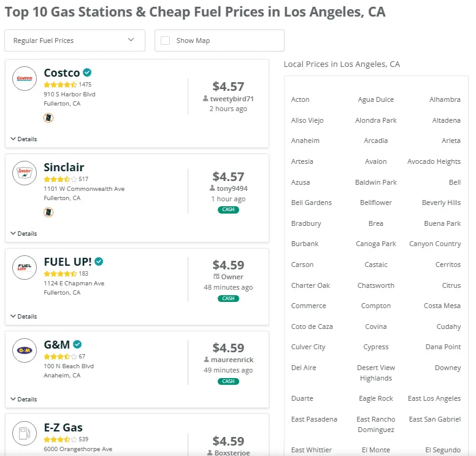The image size is (476, 456).
Task: Click Costco's verified checkmark badge
Action: pyautogui.click(x=88, y=73)
